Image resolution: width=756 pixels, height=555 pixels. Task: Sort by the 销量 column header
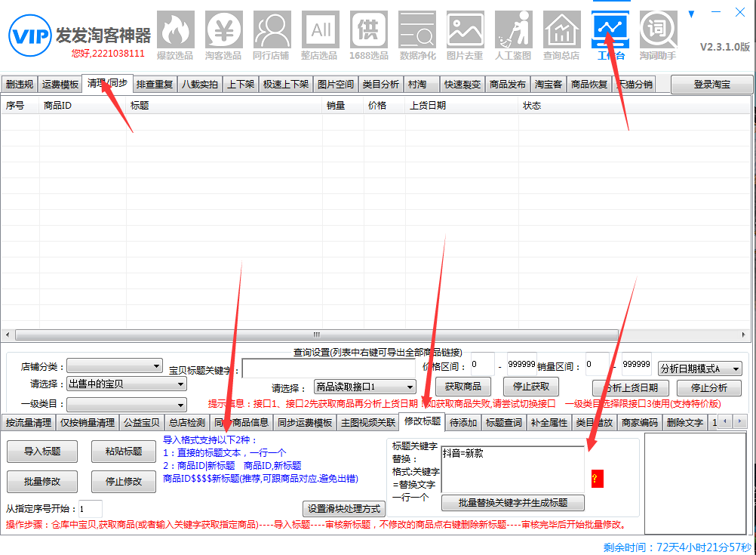343,105
